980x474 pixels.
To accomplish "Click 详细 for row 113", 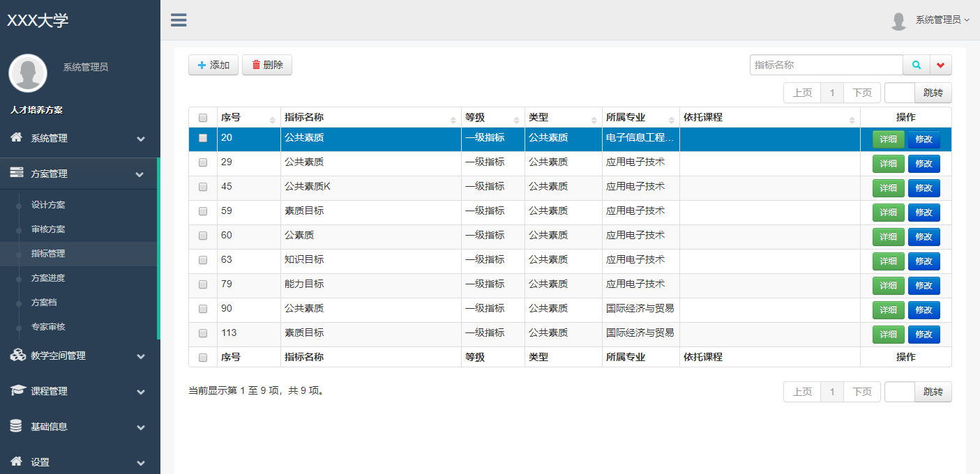I will click(x=888, y=335).
